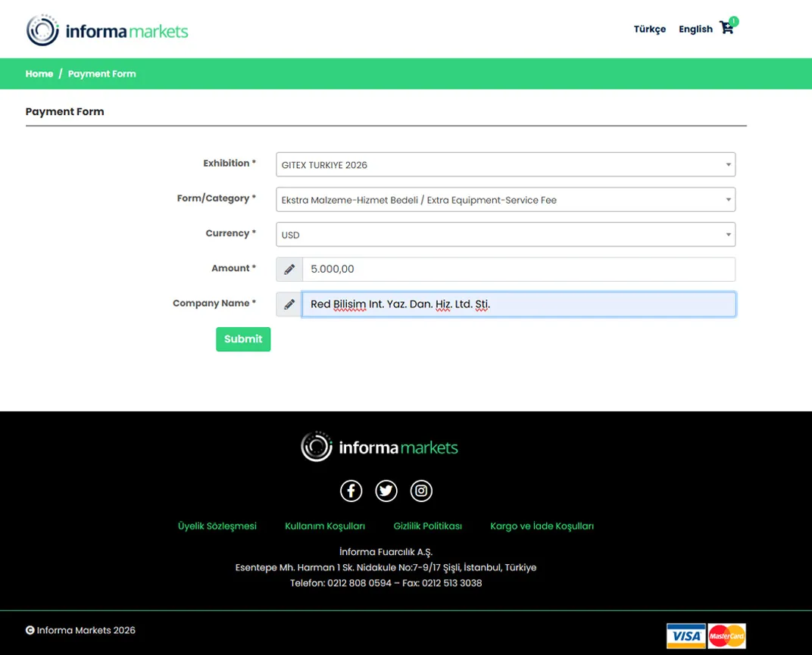Image resolution: width=812 pixels, height=655 pixels.
Task: Switch language to English
Action: coord(695,29)
